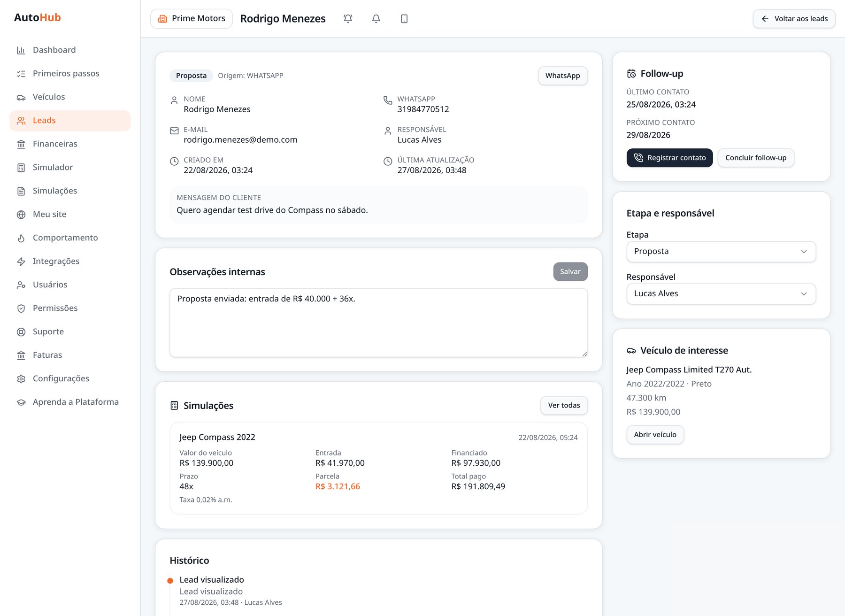Open Usuários in sidebar
Image resolution: width=845 pixels, height=616 pixels.
pyautogui.click(x=70, y=285)
